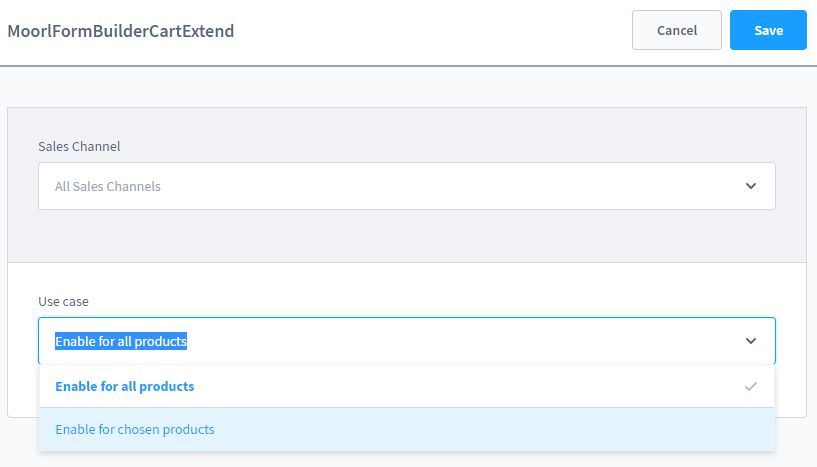This screenshot has width=817, height=467.
Task: Select 'Enable for chosen products' option
Action: point(135,430)
